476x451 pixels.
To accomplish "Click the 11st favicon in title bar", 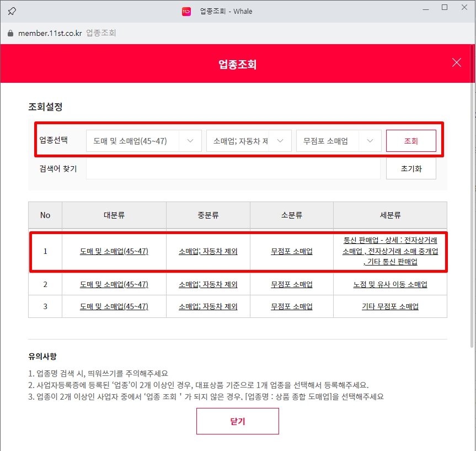I will (186, 12).
